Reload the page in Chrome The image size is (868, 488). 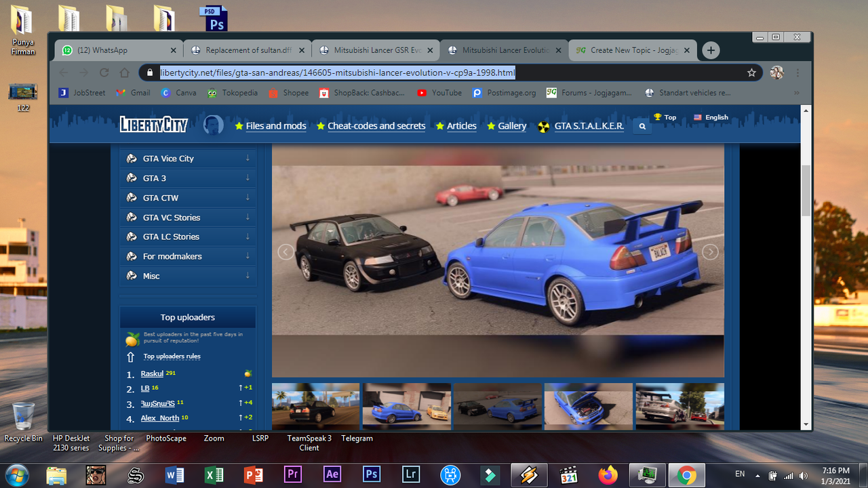[x=104, y=73]
